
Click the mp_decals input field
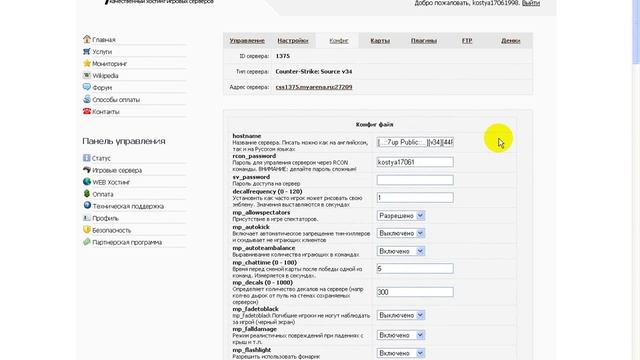click(x=415, y=292)
